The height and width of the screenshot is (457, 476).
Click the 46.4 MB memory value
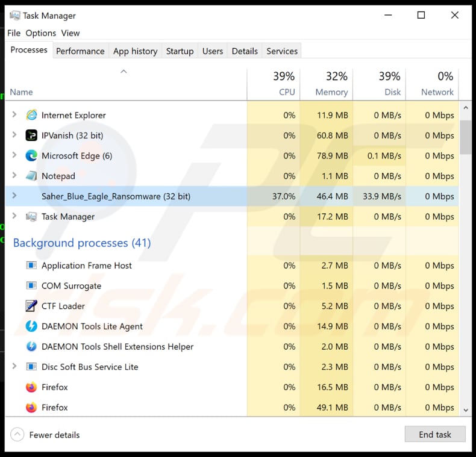pos(333,196)
